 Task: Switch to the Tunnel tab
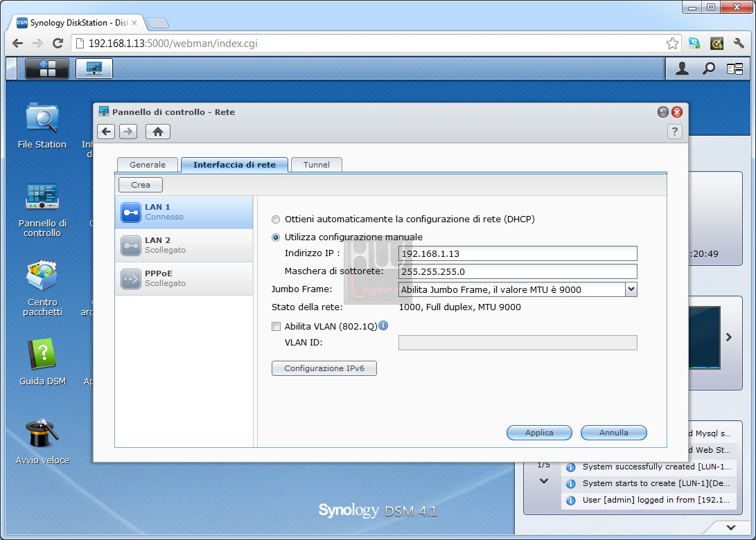coord(316,165)
